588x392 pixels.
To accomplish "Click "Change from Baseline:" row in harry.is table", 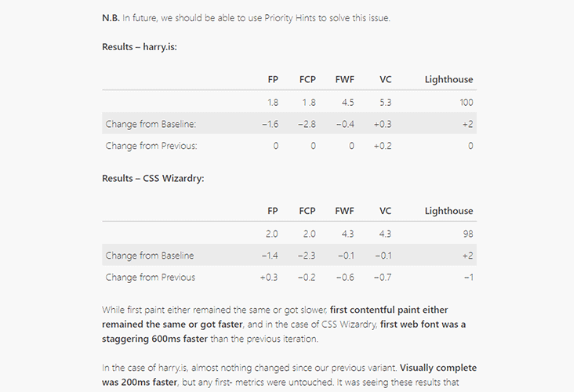I will [x=151, y=124].
